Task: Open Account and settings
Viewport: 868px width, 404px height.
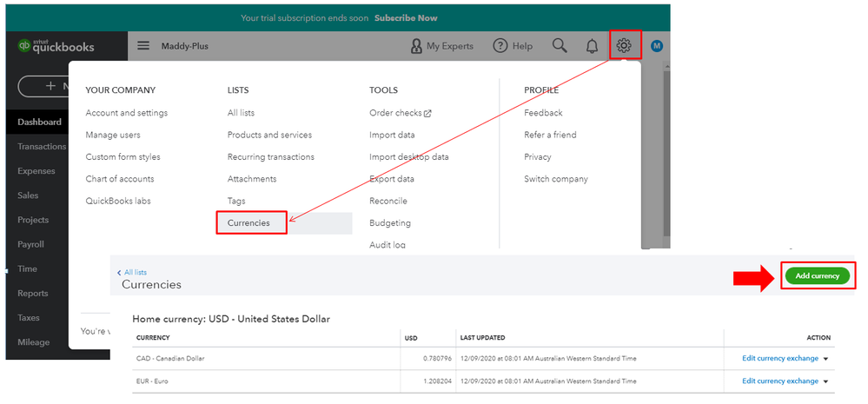Action: (127, 113)
